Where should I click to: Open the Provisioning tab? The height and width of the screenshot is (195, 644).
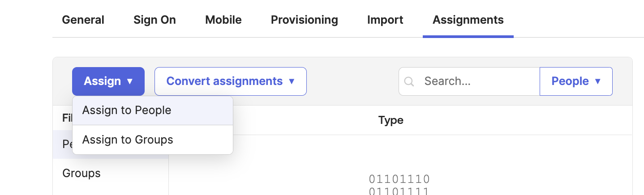click(304, 20)
